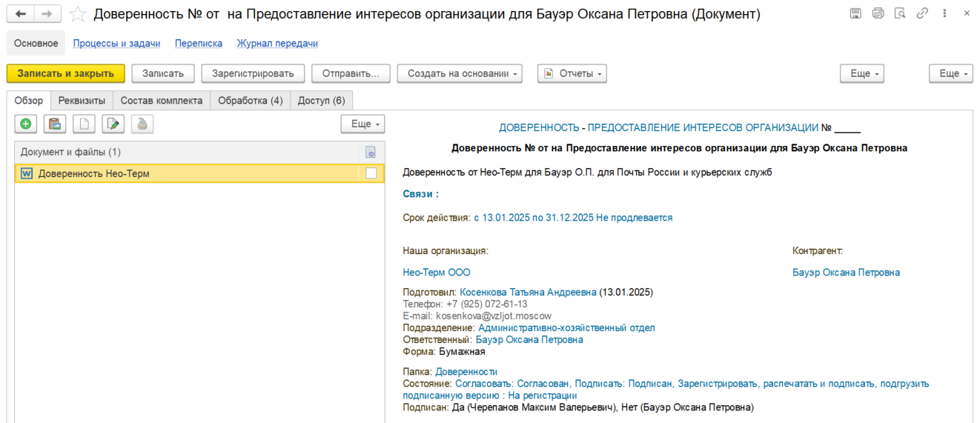The image size is (980, 423).
Task: Click the forward navigation arrow
Action: (x=47, y=14)
